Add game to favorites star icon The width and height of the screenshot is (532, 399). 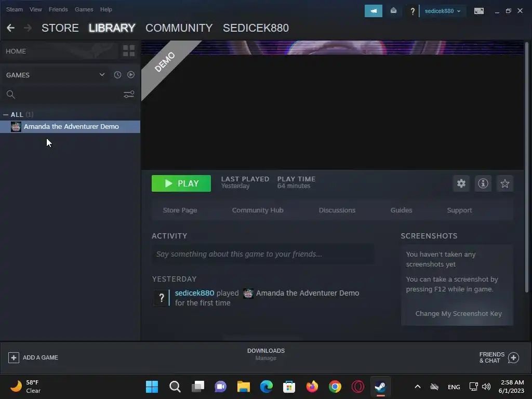point(505,183)
